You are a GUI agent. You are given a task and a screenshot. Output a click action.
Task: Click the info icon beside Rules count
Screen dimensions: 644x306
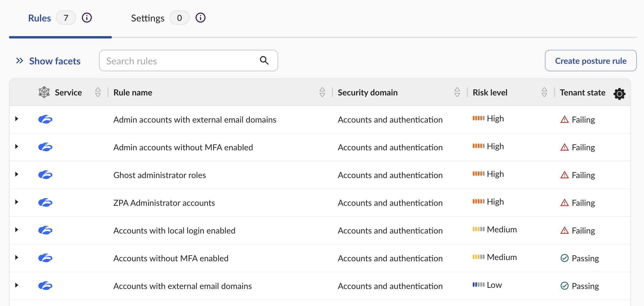pyautogui.click(x=87, y=18)
